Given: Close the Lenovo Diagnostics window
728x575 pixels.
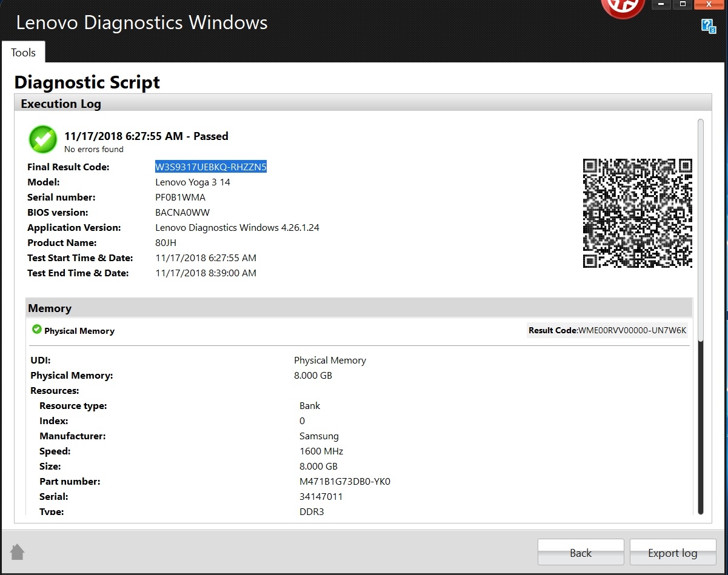Looking at the screenshot, I should [x=709, y=4].
